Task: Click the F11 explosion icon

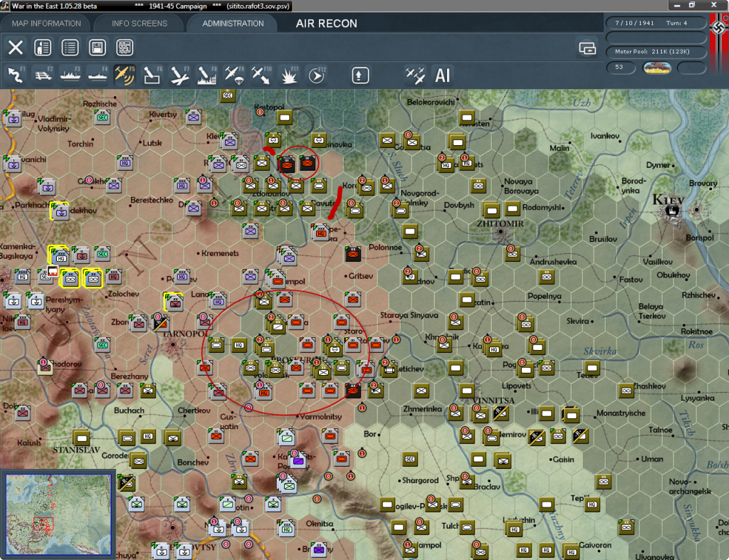Action: click(x=288, y=75)
